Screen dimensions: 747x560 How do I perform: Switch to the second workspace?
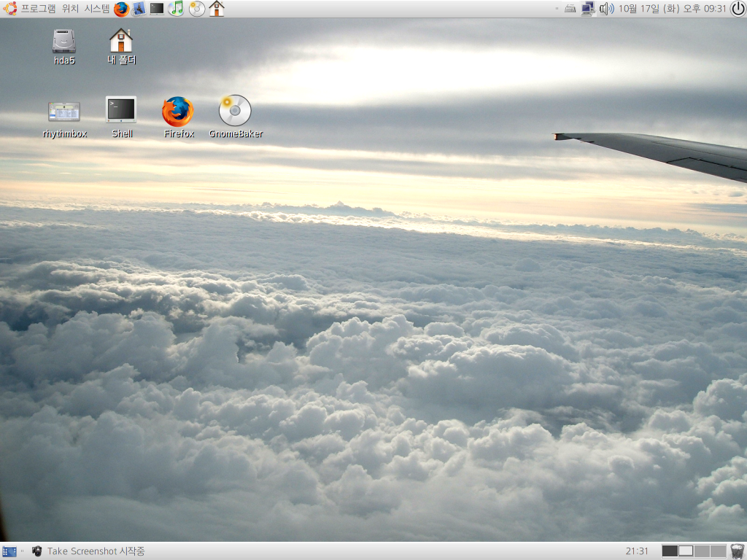[x=686, y=551]
